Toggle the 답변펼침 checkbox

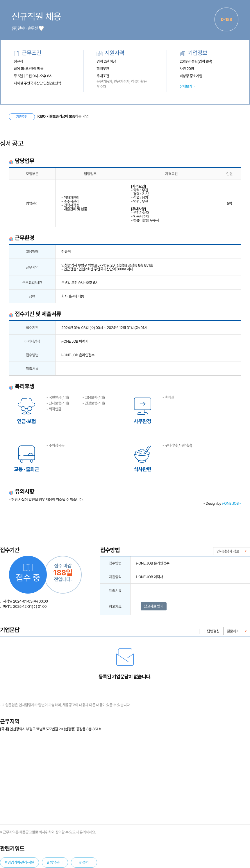(x=202, y=631)
